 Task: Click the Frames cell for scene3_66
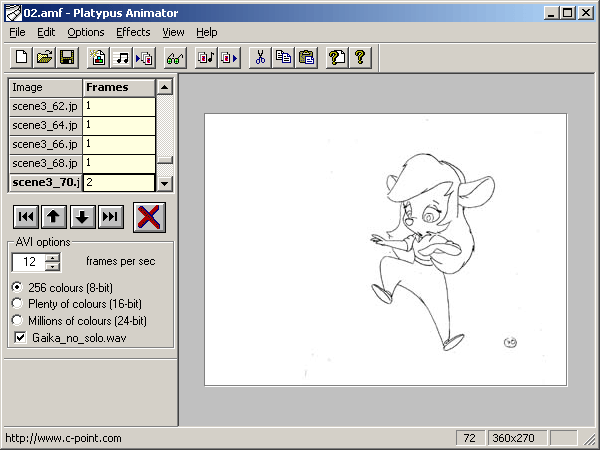(119, 144)
